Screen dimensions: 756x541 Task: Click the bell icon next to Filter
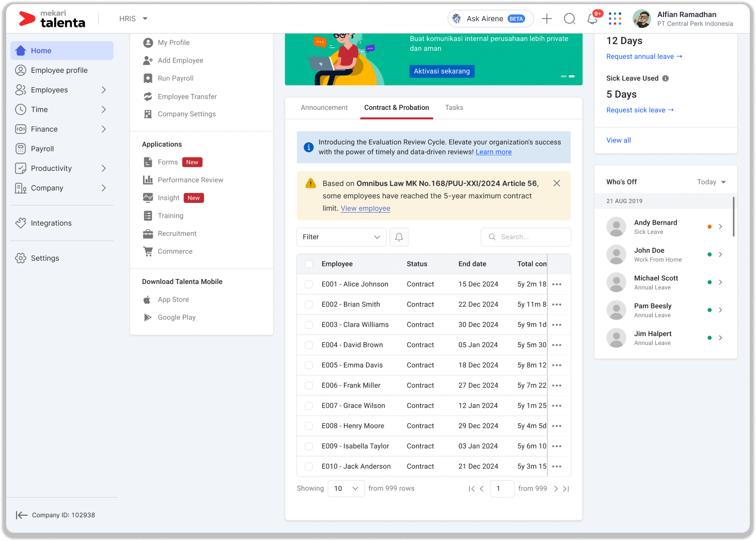pyautogui.click(x=399, y=237)
